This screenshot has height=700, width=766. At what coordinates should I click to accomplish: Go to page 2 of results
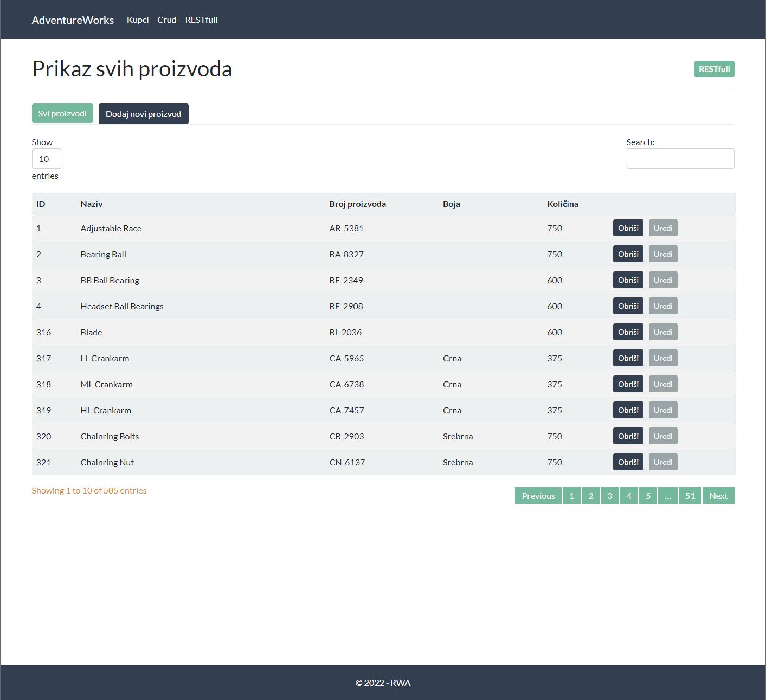[590, 495]
